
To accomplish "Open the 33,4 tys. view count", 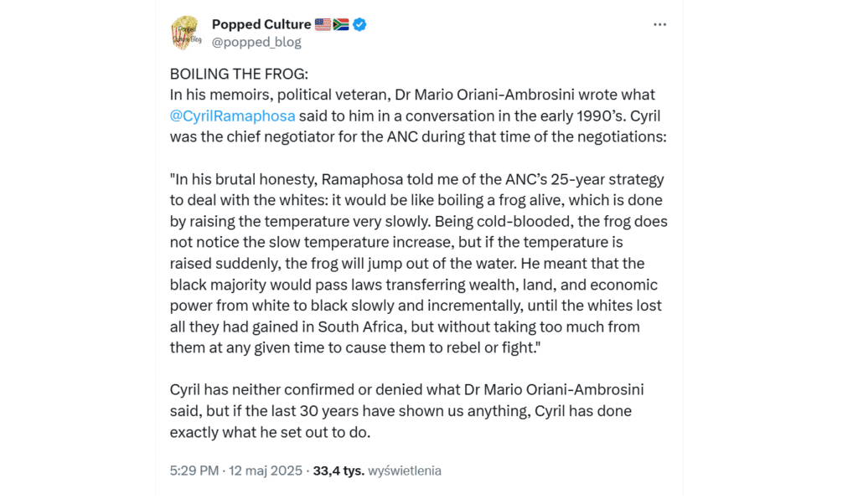I will click(339, 471).
